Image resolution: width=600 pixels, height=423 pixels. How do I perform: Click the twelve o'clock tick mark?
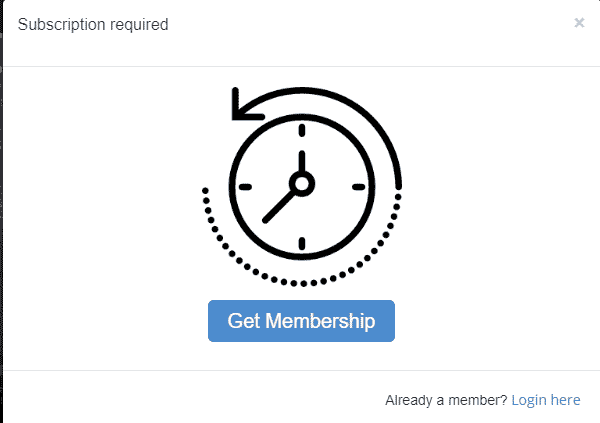pos(302,130)
